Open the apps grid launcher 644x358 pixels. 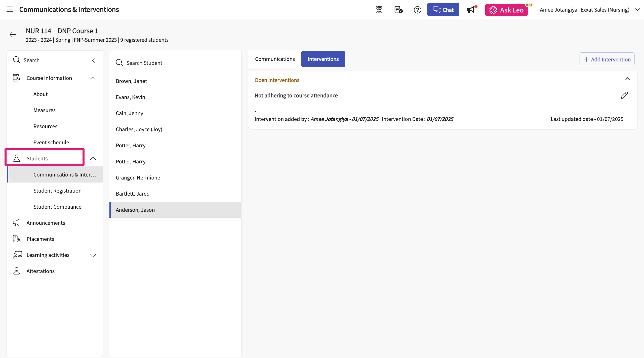pyautogui.click(x=379, y=10)
